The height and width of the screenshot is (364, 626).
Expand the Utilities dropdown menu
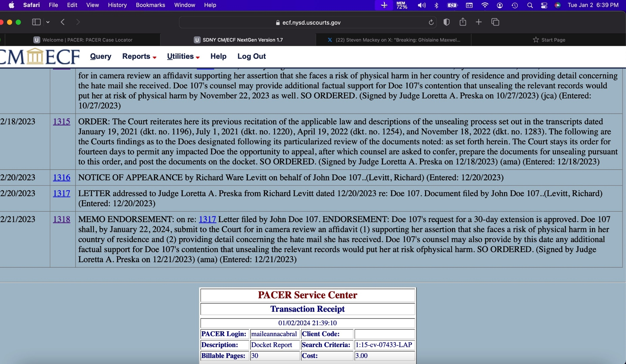point(183,56)
